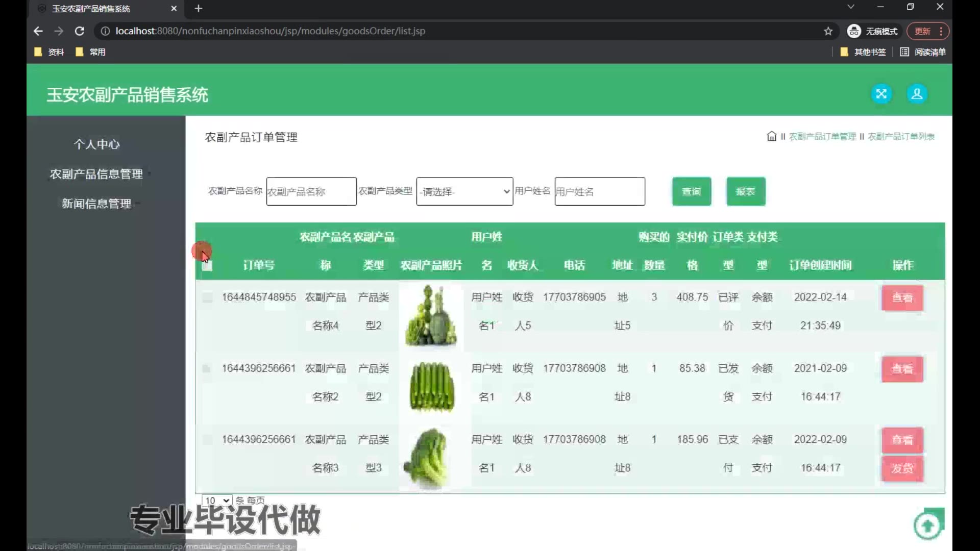
Task: Toggle the select-all checkbox in table header
Action: tap(207, 265)
